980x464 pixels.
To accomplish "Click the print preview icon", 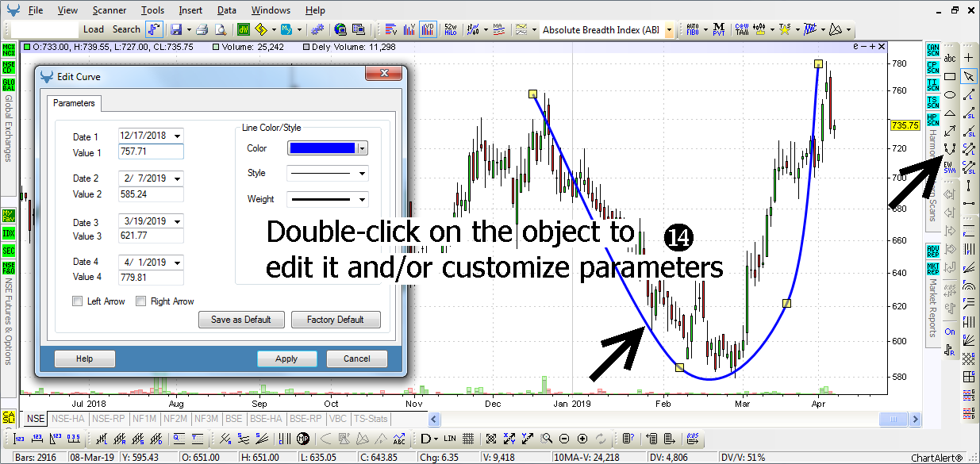I will point(220,29).
